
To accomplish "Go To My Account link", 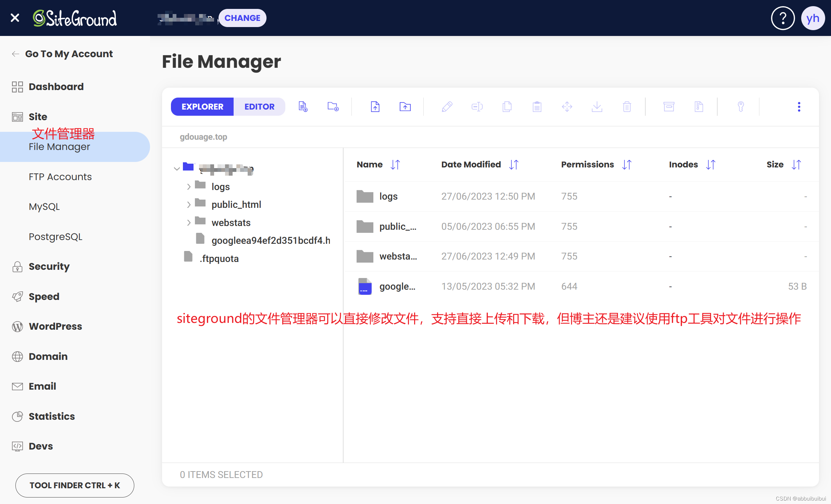I will pyautogui.click(x=62, y=54).
